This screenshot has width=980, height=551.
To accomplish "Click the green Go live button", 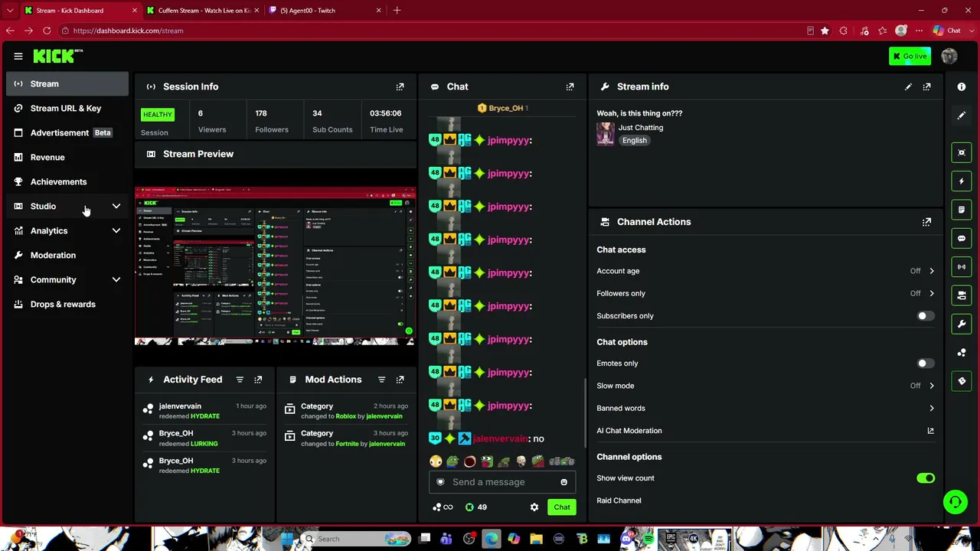I will 910,56.
